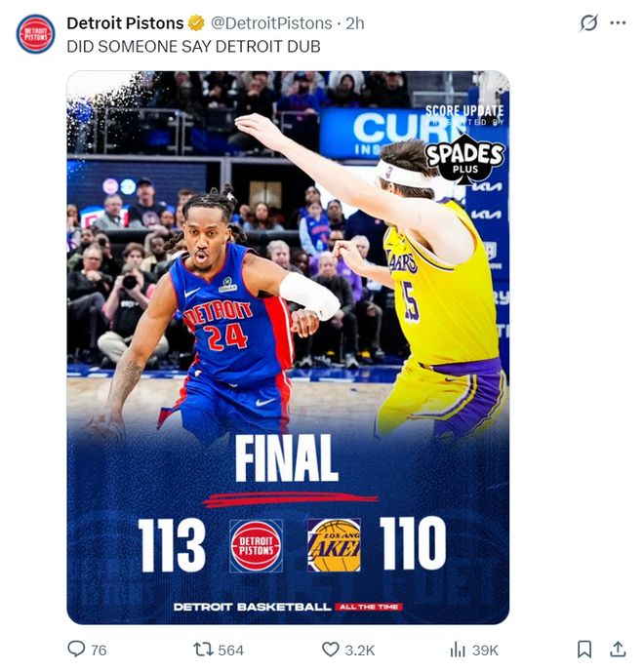The height and width of the screenshot is (671, 644).
Task: Open view analytics bar chart icon
Action: click(457, 650)
